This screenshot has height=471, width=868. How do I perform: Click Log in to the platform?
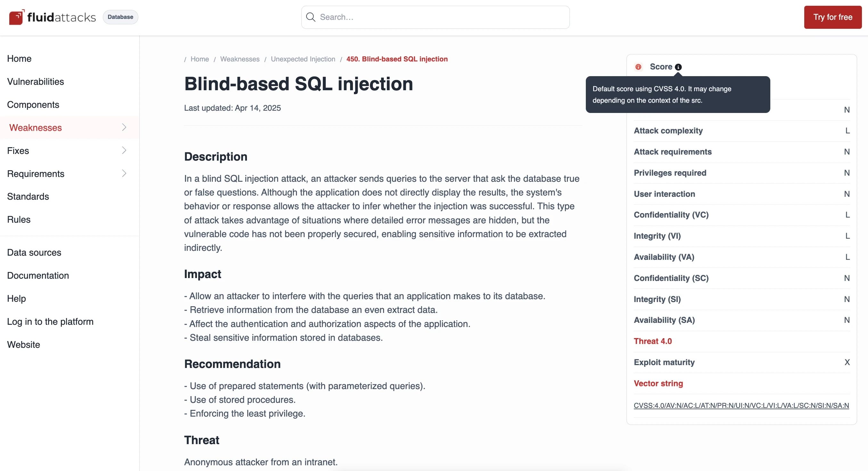(x=50, y=322)
